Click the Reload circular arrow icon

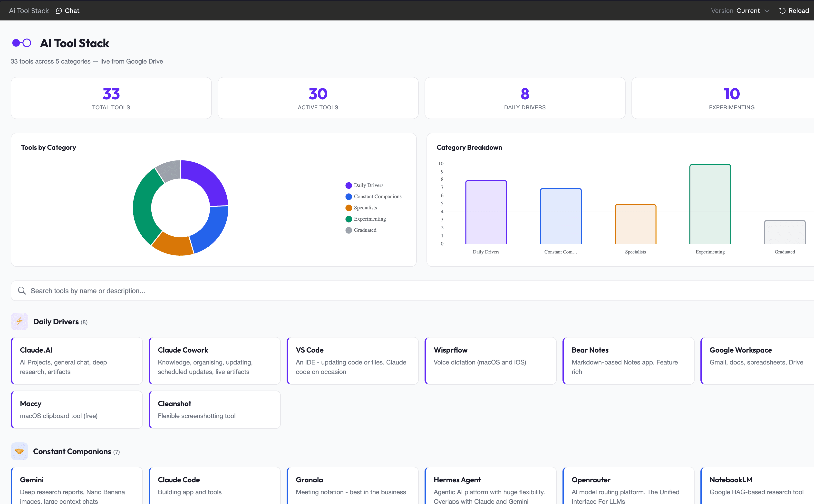pyautogui.click(x=782, y=11)
